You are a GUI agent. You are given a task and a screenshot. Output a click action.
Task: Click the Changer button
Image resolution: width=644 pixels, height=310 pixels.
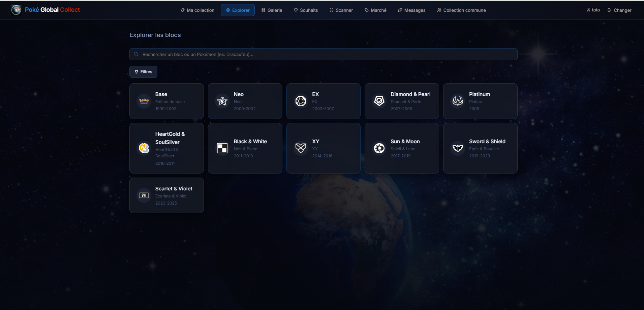(x=619, y=10)
